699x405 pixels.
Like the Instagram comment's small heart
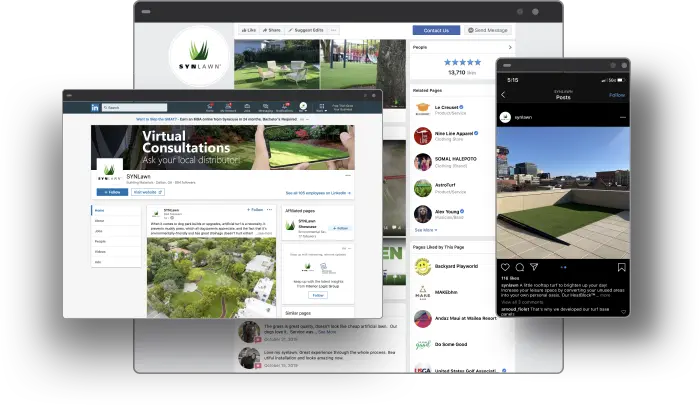623,312
